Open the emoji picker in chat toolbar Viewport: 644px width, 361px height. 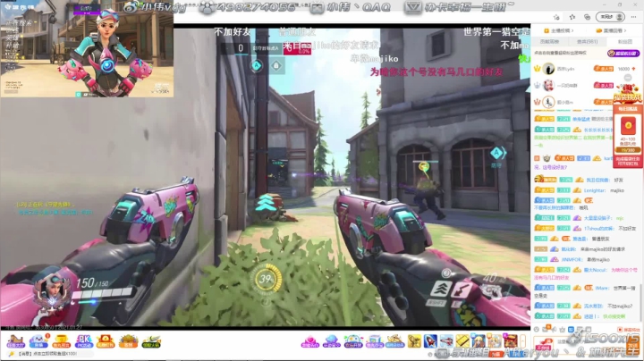click(537, 330)
